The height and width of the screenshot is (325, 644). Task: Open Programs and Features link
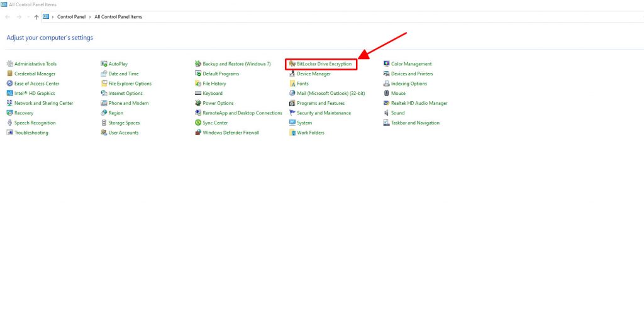(x=321, y=103)
